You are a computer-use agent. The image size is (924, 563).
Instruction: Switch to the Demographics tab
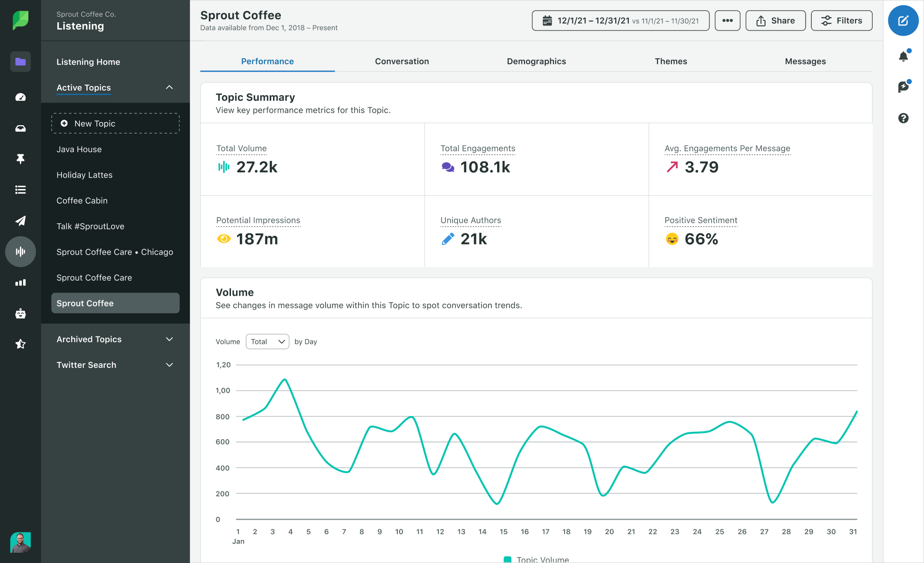pyautogui.click(x=536, y=61)
